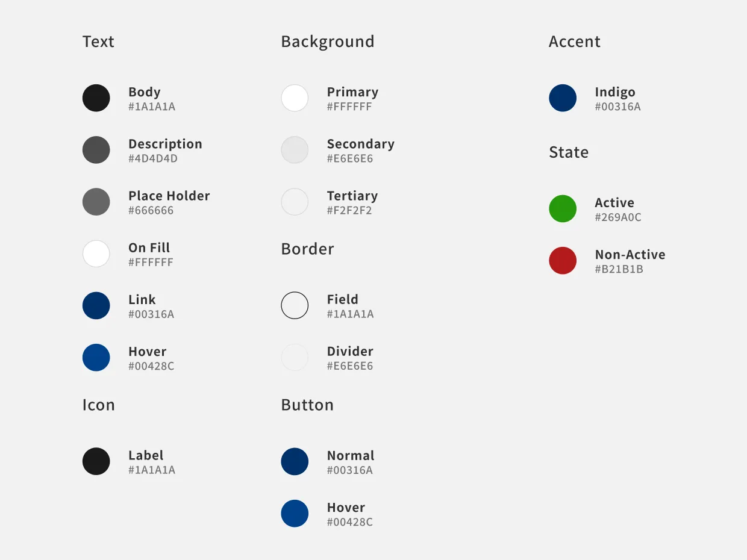Select the Indigo accent swatch
This screenshot has height=560, width=747.
pyautogui.click(x=563, y=98)
